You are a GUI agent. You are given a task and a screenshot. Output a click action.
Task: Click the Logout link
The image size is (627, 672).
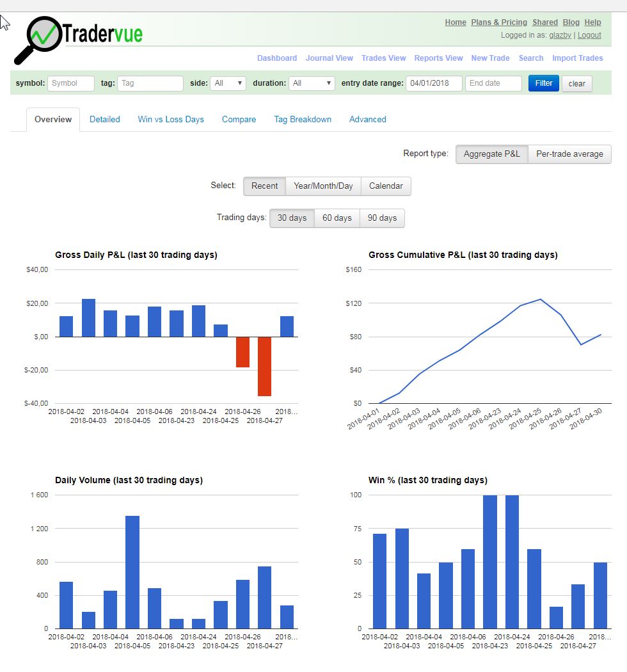589,35
